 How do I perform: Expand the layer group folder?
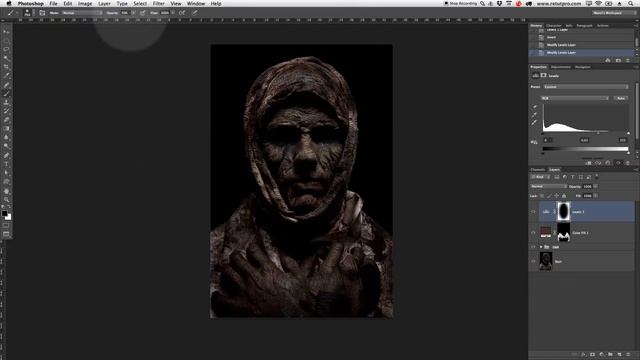(541, 247)
